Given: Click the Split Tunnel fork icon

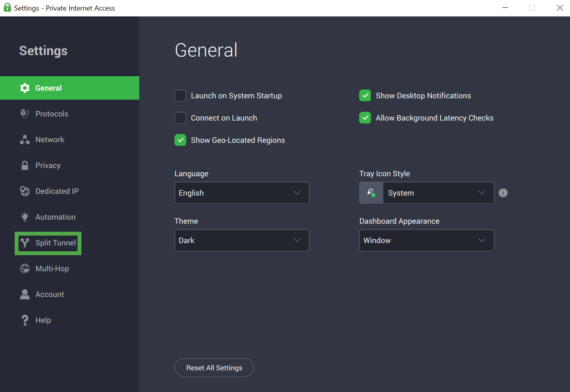Looking at the screenshot, I should (x=25, y=243).
